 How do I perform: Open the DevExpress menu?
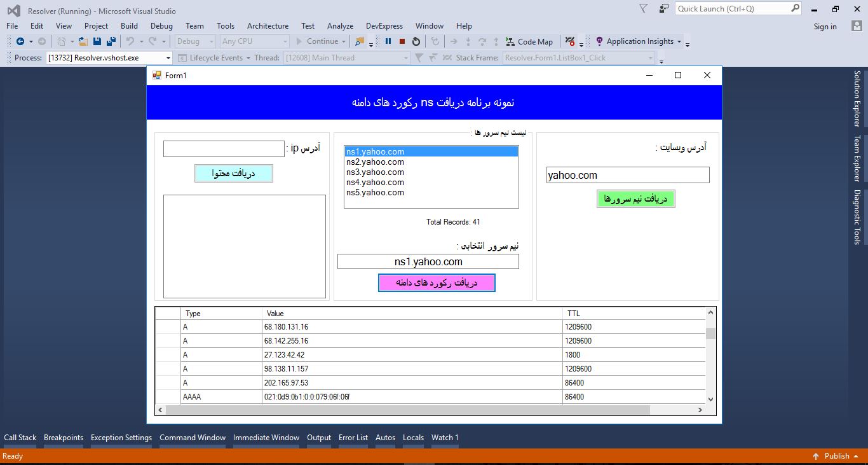(x=384, y=25)
